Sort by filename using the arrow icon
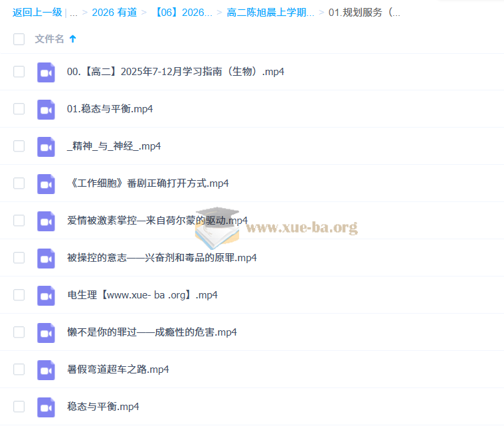This screenshot has width=504, height=430. point(73,39)
